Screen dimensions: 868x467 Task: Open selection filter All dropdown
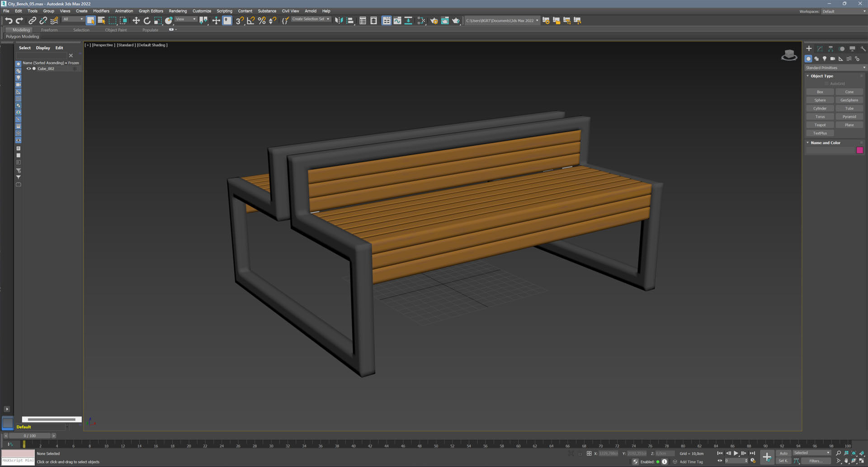pos(73,19)
